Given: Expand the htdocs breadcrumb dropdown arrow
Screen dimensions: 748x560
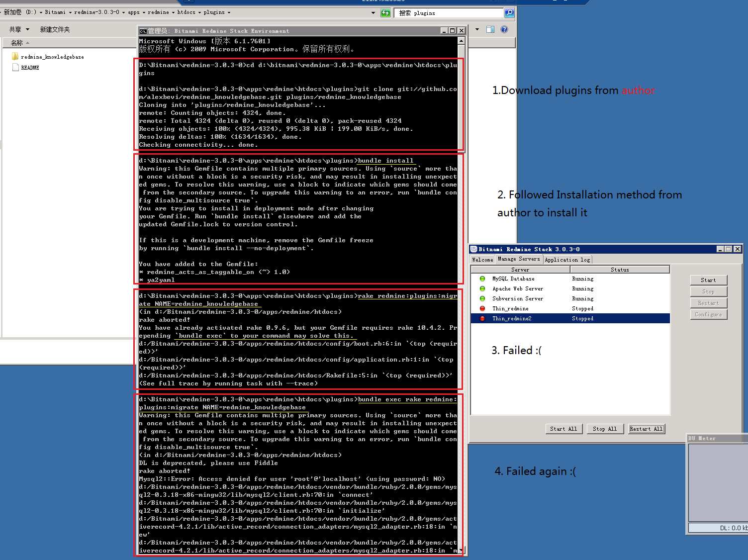Looking at the screenshot, I should coord(199,12).
